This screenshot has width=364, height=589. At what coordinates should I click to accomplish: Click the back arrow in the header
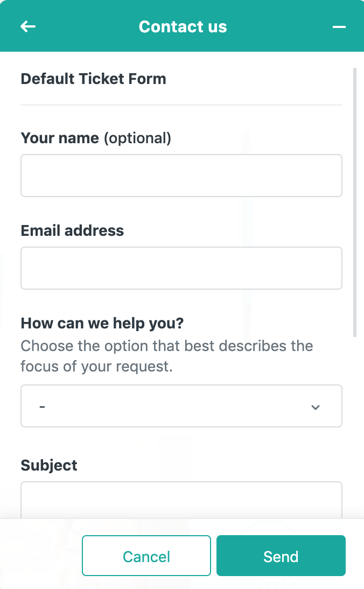click(x=28, y=26)
